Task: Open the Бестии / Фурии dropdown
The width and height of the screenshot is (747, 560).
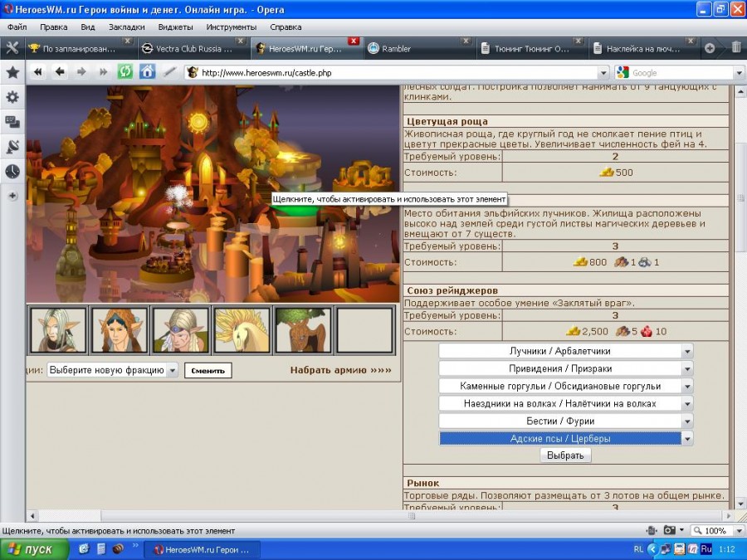Action: [565, 421]
